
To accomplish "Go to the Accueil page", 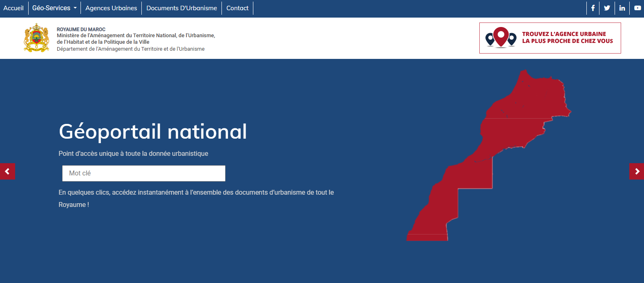I will [13, 8].
